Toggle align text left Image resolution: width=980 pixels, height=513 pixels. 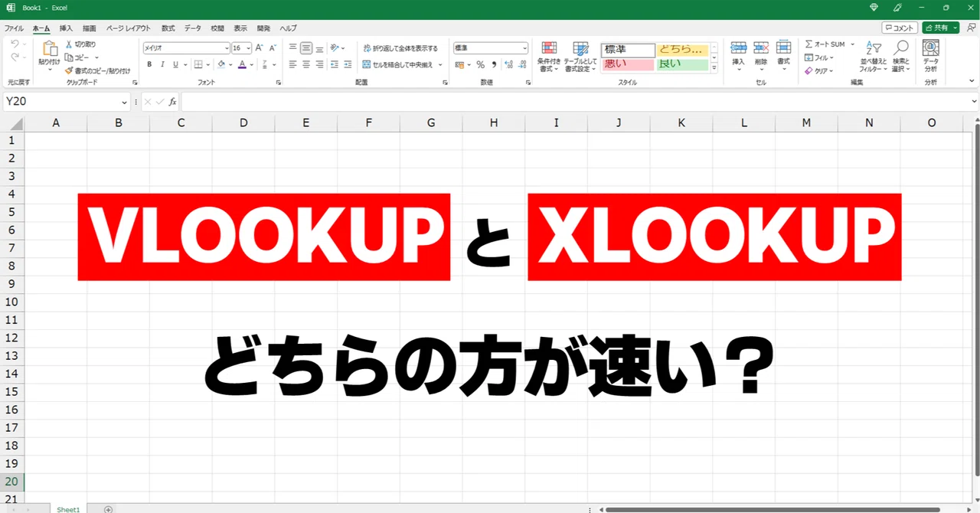(292, 65)
